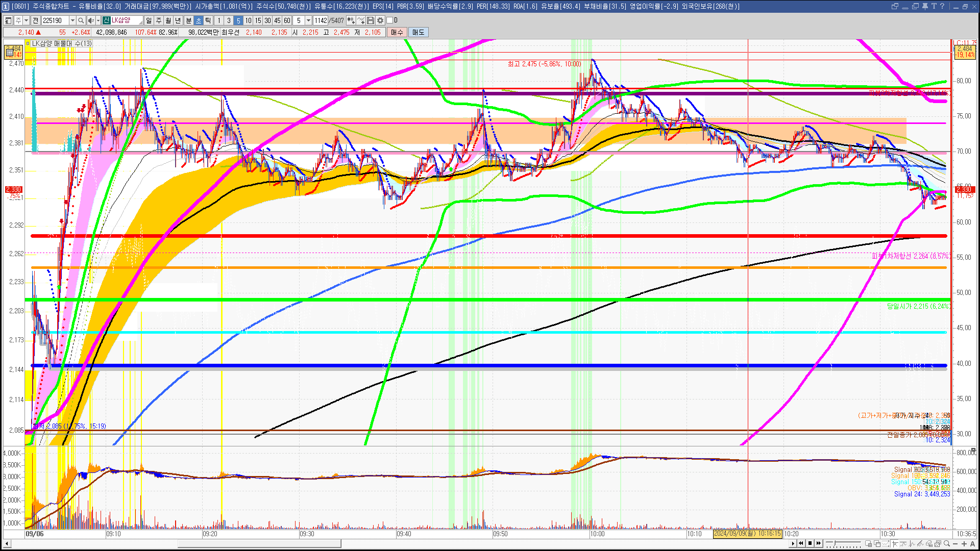
Task: Expand the interval value 5 dropdown
Action: (308, 20)
